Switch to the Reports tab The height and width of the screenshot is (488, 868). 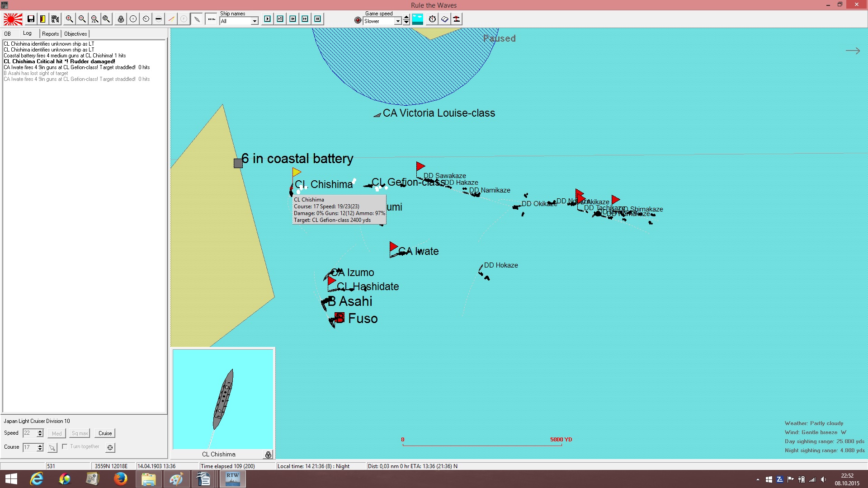(50, 34)
